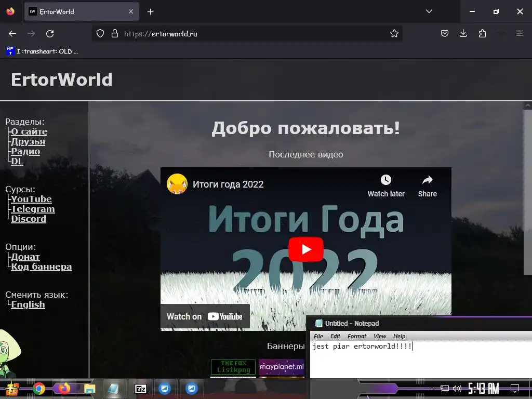The width and height of the screenshot is (532, 399).
Task: Open the extensions puzzle icon
Action: [x=482, y=34]
